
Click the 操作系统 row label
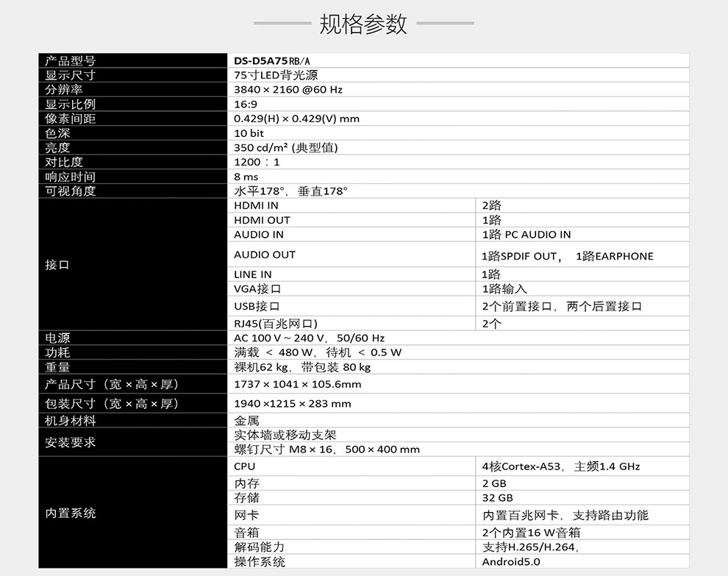coord(260,561)
